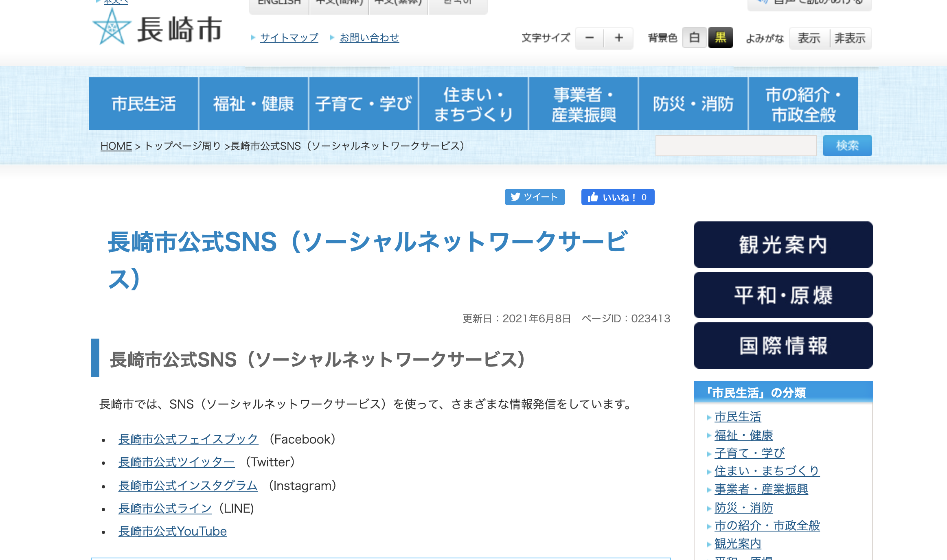Open the 市民生活 navigation menu
Viewport: 947px width, 560px height.
click(x=143, y=104)
